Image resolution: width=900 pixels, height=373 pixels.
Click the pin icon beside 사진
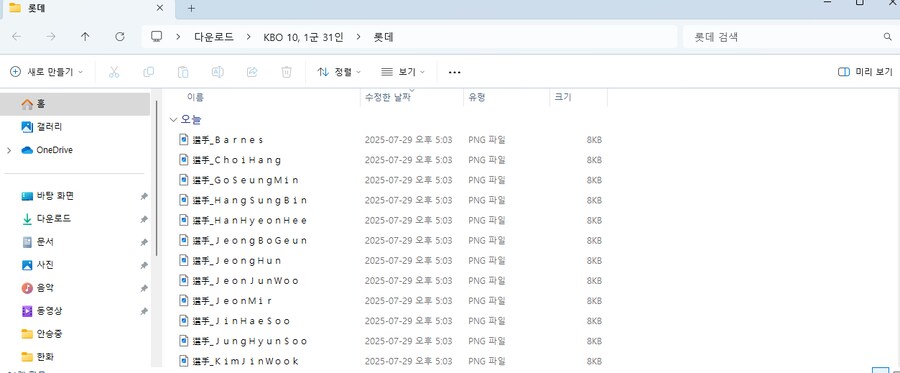pyautogui.click(x=143, y=265)
